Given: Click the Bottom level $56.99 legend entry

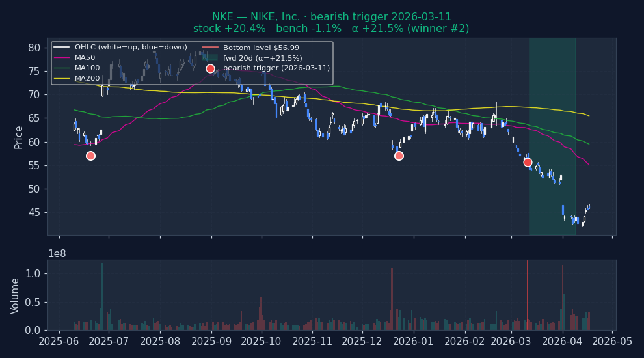Looking at the screenshot, I should (250, 48).
